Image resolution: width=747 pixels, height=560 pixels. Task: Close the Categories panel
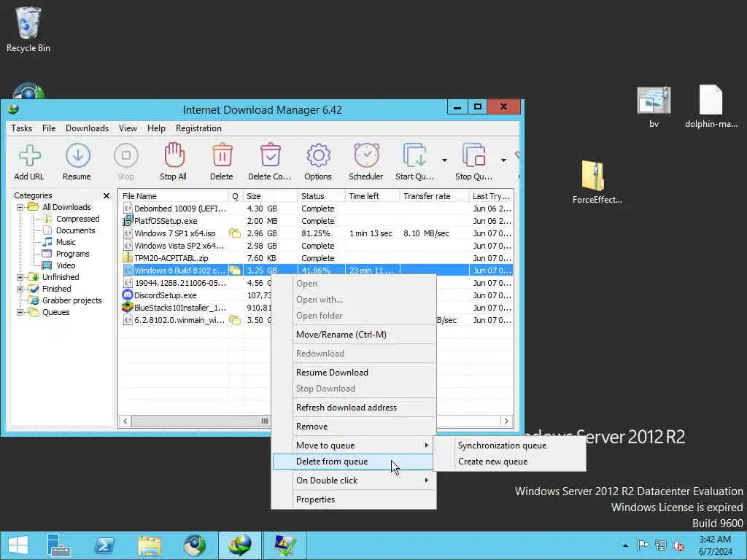tap(107, 195)
